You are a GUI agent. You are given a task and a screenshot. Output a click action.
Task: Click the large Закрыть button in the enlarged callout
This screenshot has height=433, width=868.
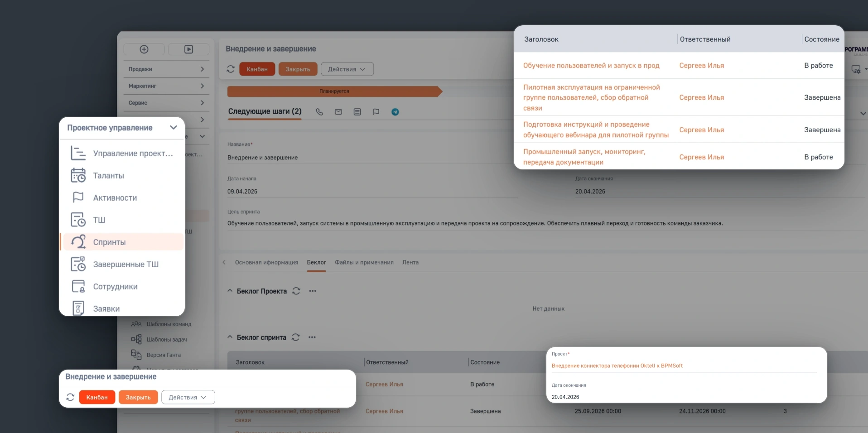pyautogui.click(x=138, y=397)
